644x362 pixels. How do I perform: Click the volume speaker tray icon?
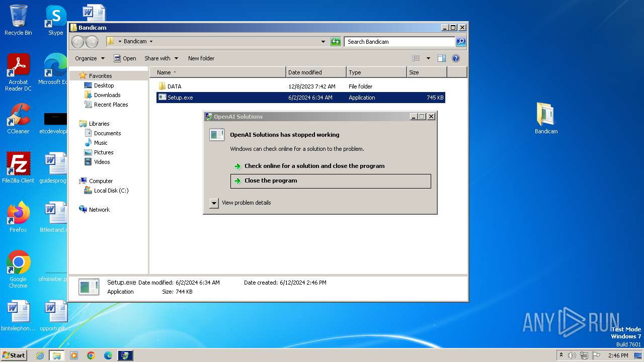coord(572,355)
